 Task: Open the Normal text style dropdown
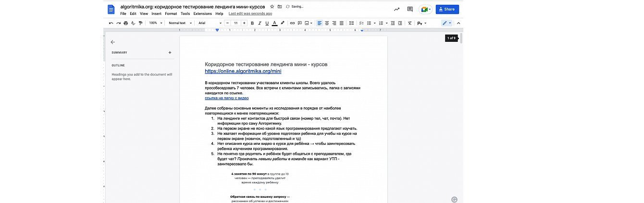[180, 23]
